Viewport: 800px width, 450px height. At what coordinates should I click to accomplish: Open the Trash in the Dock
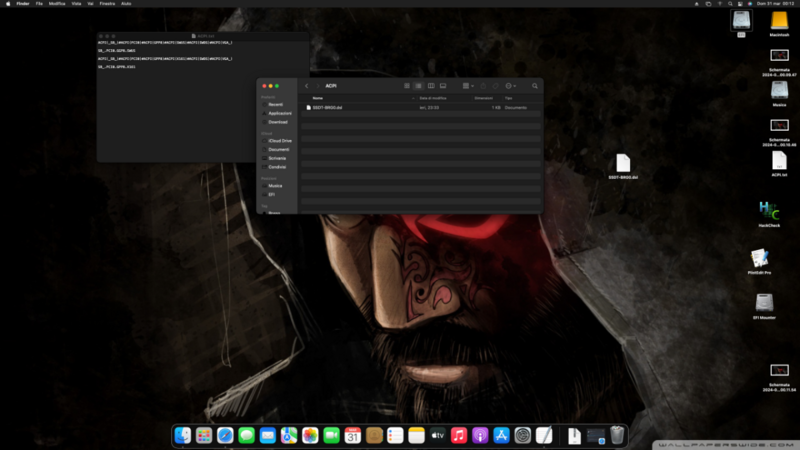618,435
